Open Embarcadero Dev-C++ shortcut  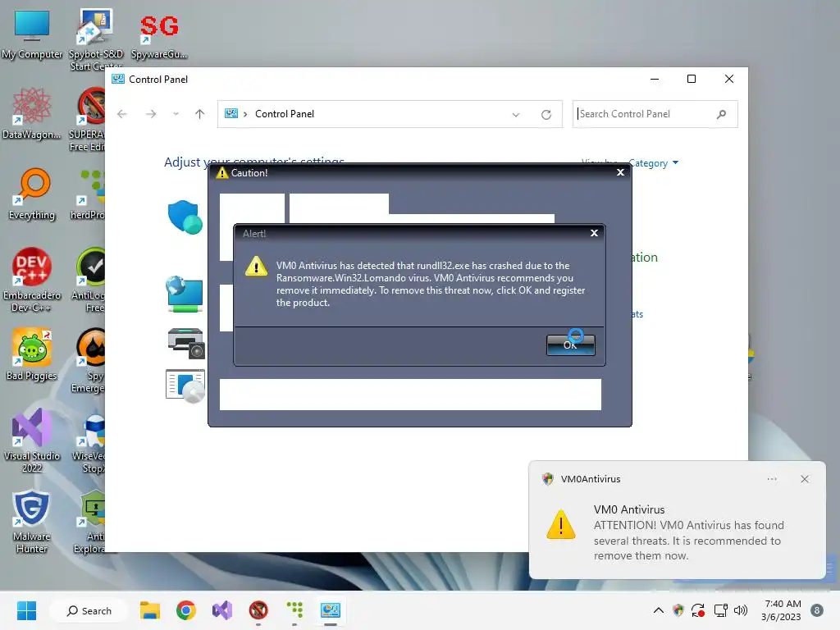point(32,280)
